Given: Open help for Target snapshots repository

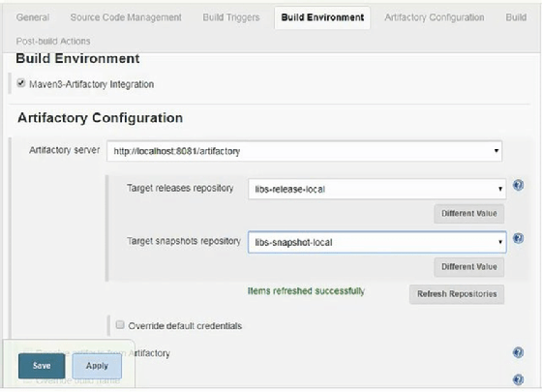Looking at the screenshot, I should click(x=518, y=238).
